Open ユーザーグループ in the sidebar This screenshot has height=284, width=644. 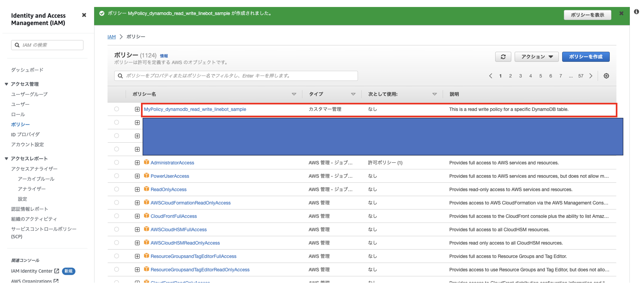[x=29, y=94]
